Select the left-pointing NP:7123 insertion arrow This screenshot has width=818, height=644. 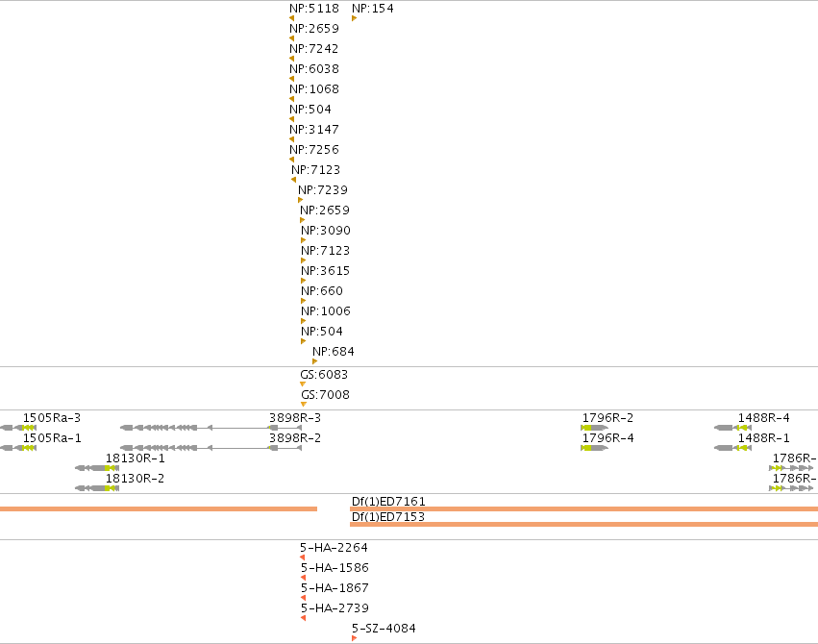pyautogui.click(x=294, y=180)
